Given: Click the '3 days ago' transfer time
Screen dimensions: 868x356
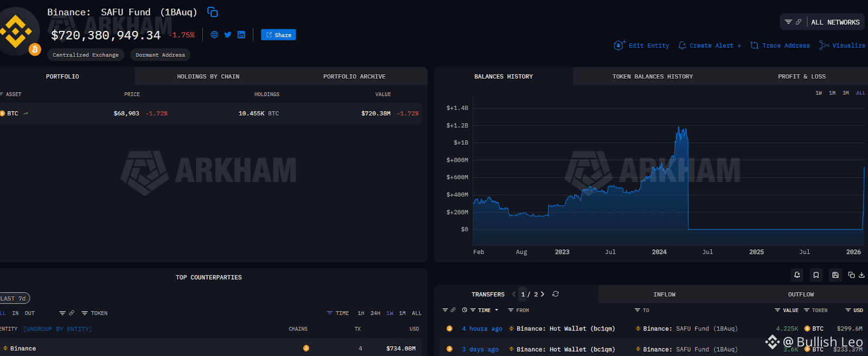Looking at the screenshot, I should (480, 349).
